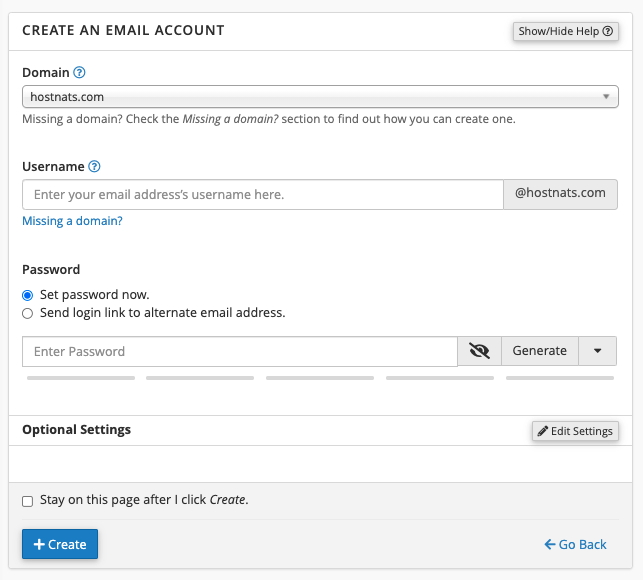Focus the Username text field
The image size is (643, 580).
(x=262, y=194)
